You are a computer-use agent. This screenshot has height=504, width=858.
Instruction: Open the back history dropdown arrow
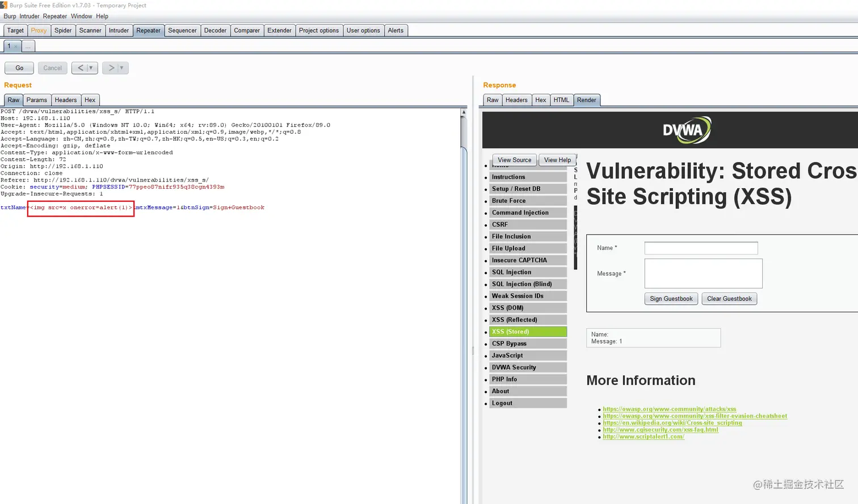(91, 68)
